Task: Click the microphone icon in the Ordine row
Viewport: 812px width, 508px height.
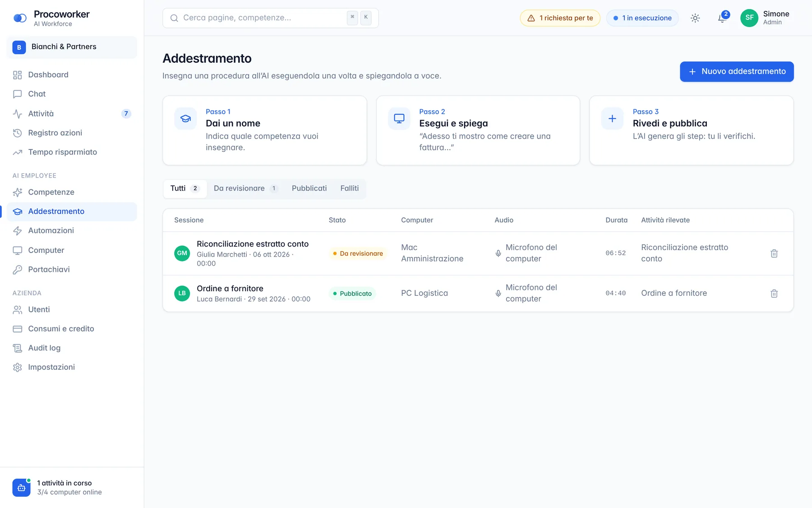Action: click(498, 294)
